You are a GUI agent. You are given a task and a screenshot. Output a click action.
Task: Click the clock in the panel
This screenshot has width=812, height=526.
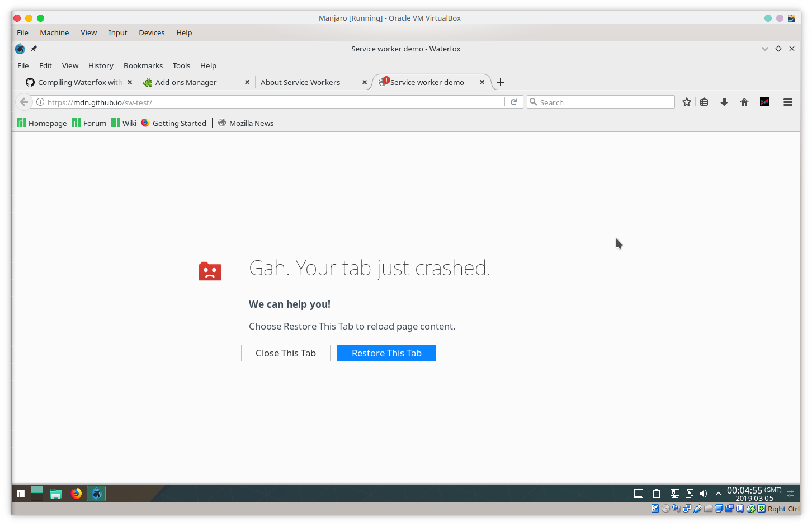[754, 494]
